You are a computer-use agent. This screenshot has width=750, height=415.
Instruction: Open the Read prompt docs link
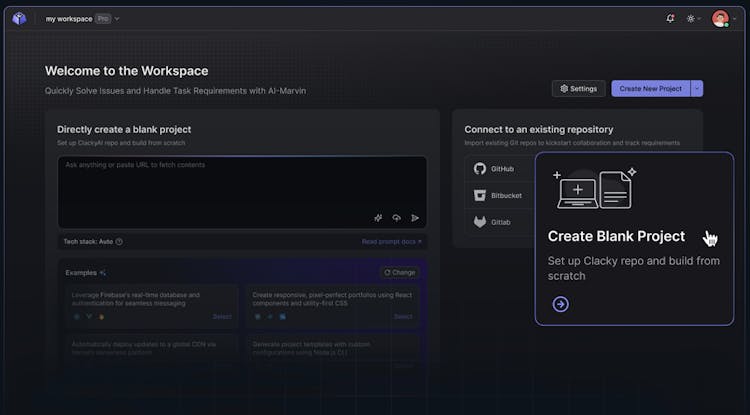(391, 241)
